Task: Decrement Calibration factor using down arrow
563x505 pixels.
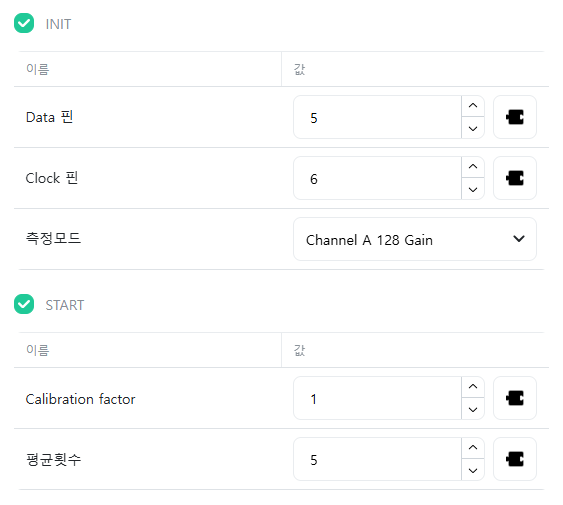Action: (473, 409)
